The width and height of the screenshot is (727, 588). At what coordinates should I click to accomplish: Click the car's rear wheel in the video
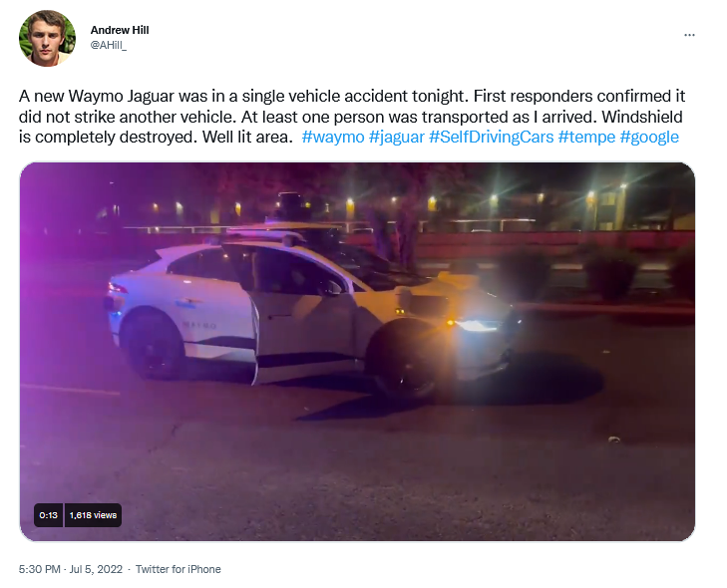(x=153, y=344)
